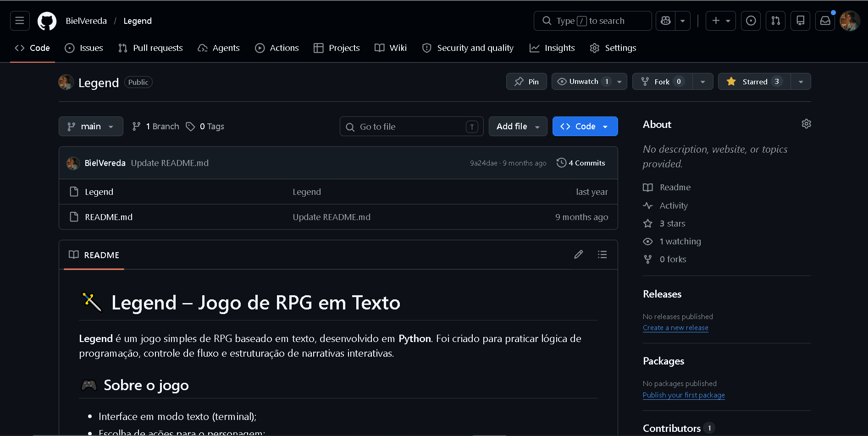Click the fork icon next to 0 forks
This screenshot has width=868, height=436.
(648, 259)
